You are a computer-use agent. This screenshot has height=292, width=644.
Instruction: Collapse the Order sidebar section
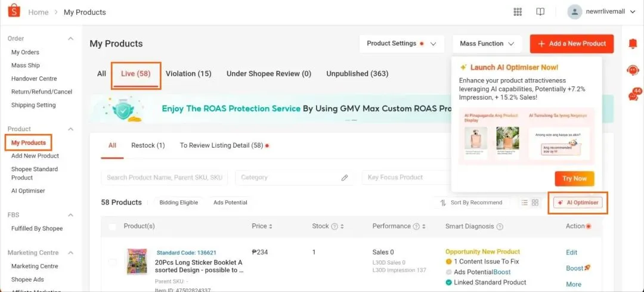(70, 39)
